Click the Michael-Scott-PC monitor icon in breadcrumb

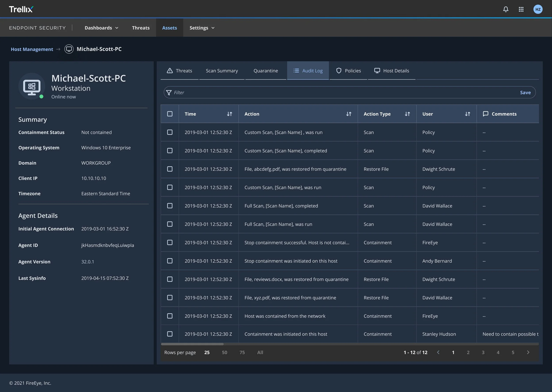pos(69,49)
